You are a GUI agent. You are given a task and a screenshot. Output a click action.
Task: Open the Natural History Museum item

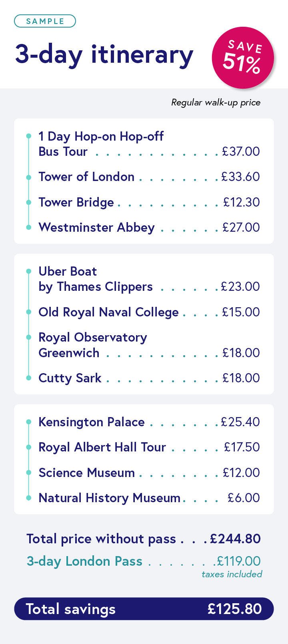pyautogui.click(x=109, y=498)
